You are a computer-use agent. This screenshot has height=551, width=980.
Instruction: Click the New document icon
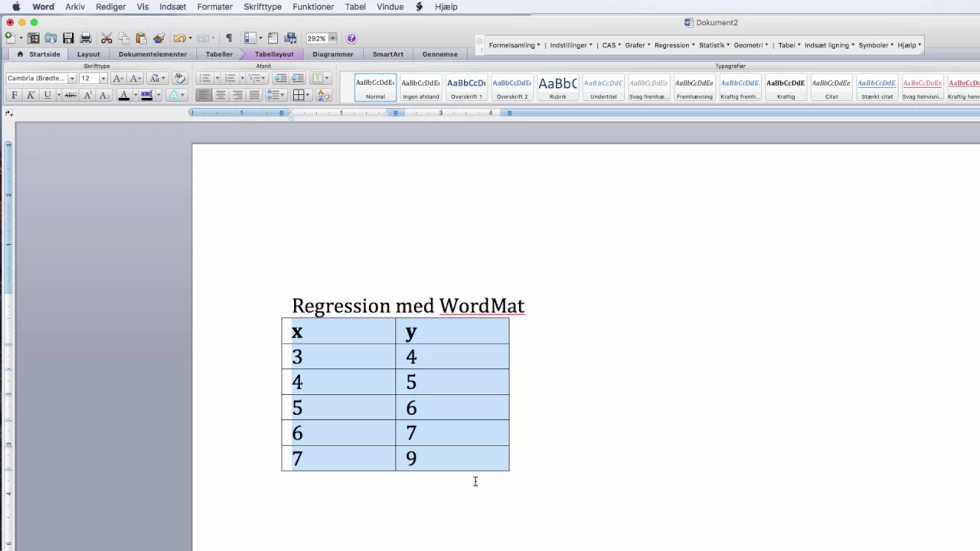point(10,37)
